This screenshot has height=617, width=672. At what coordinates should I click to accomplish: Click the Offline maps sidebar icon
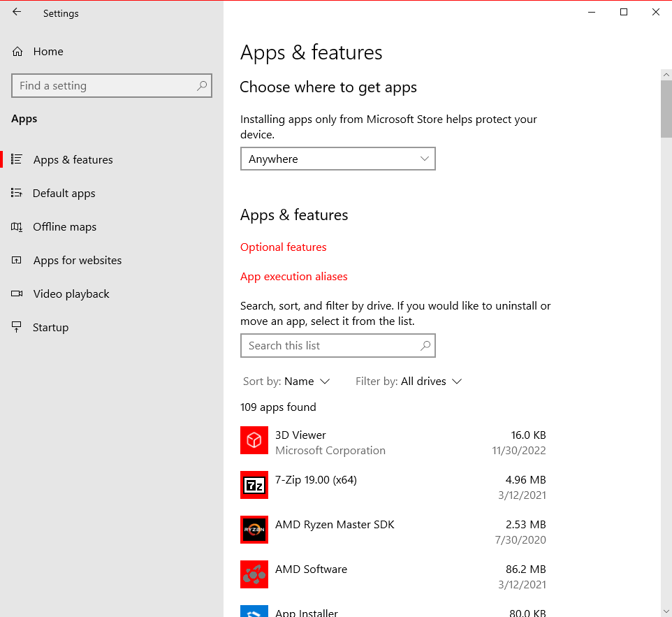tap(16, 226)
